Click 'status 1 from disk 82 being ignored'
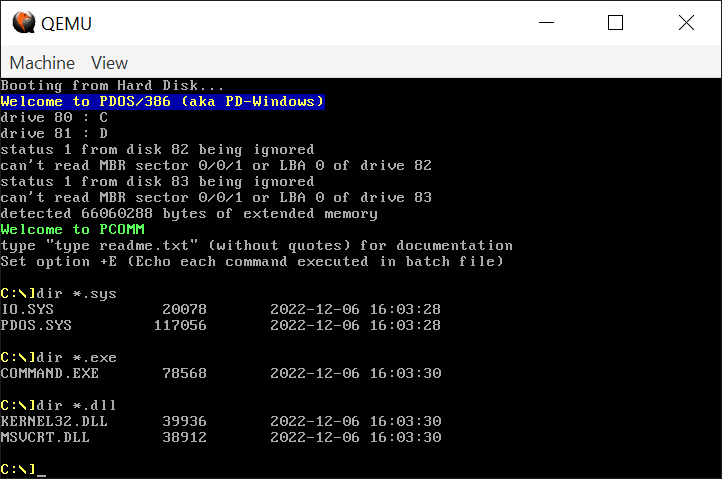722x479 pixels. pyautogui.click(x=157, y=150)
